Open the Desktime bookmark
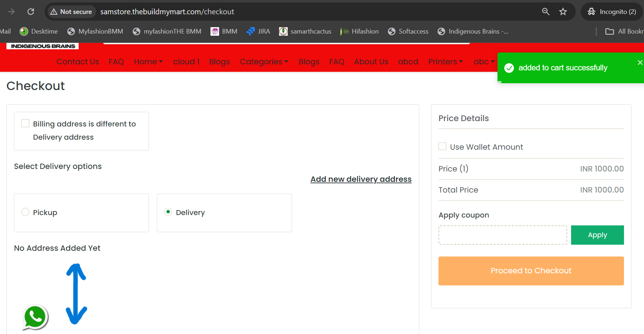644x334 pixels. (39, 31)
